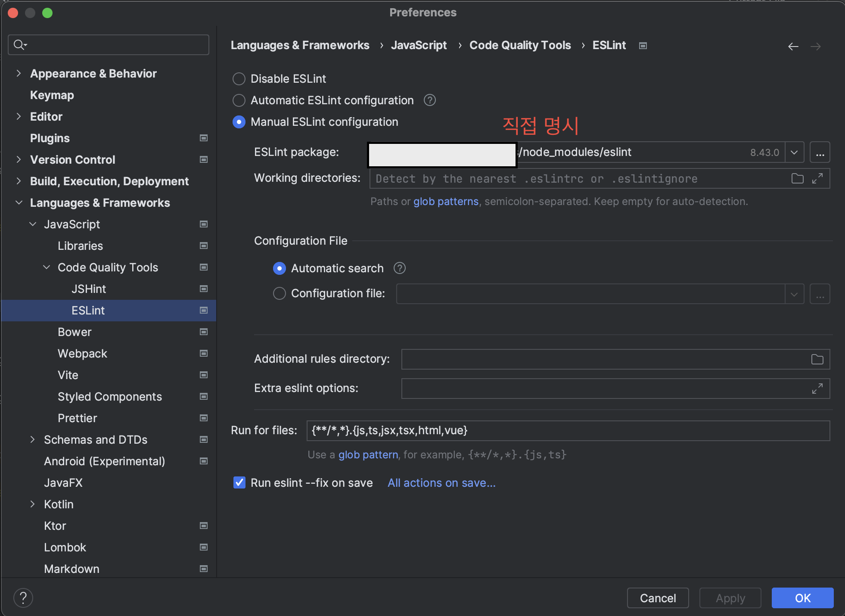Open the help question mark at bottom-left
845x616 pixels.
(23, 598)
